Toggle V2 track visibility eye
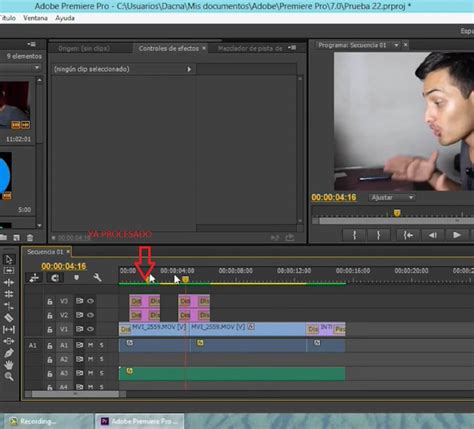Image resolution: width=474 pixels, height=429 pixels. point(90,315)
